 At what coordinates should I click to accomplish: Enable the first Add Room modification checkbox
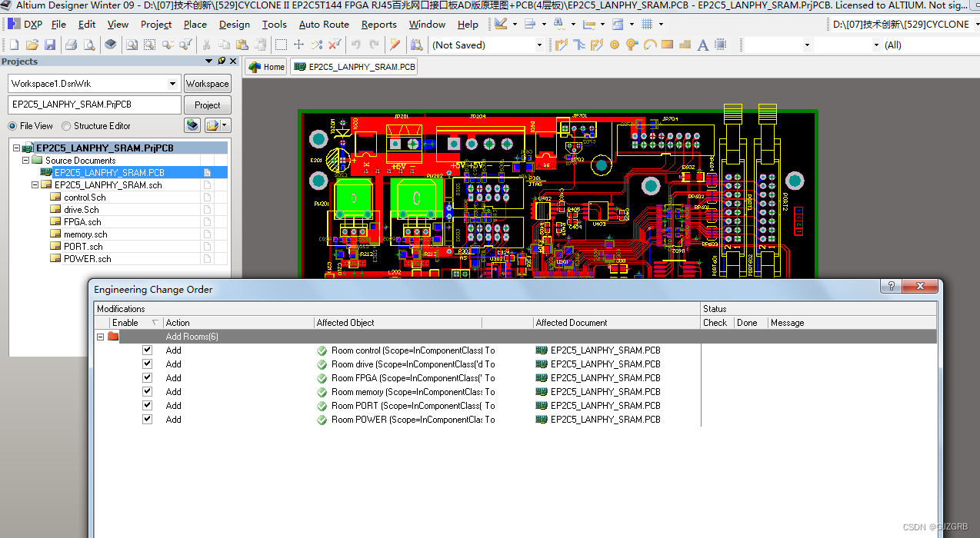[147, 350]
